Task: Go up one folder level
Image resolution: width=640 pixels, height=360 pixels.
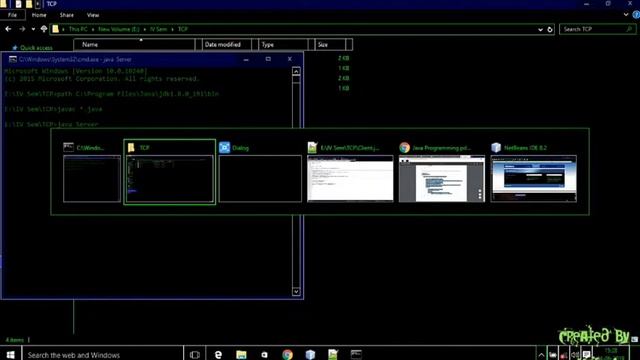Action: [x=44, y=29]
